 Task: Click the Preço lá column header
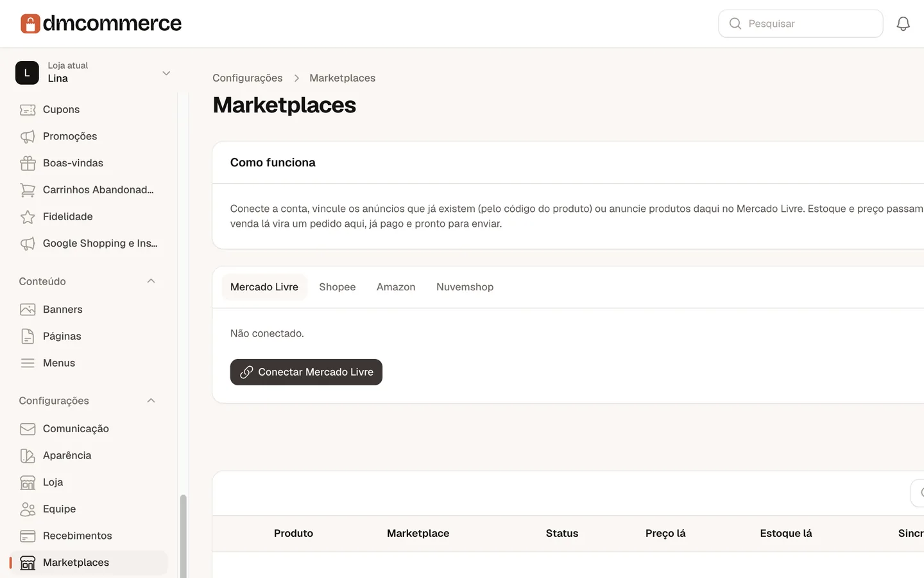[x=665, y=534]
